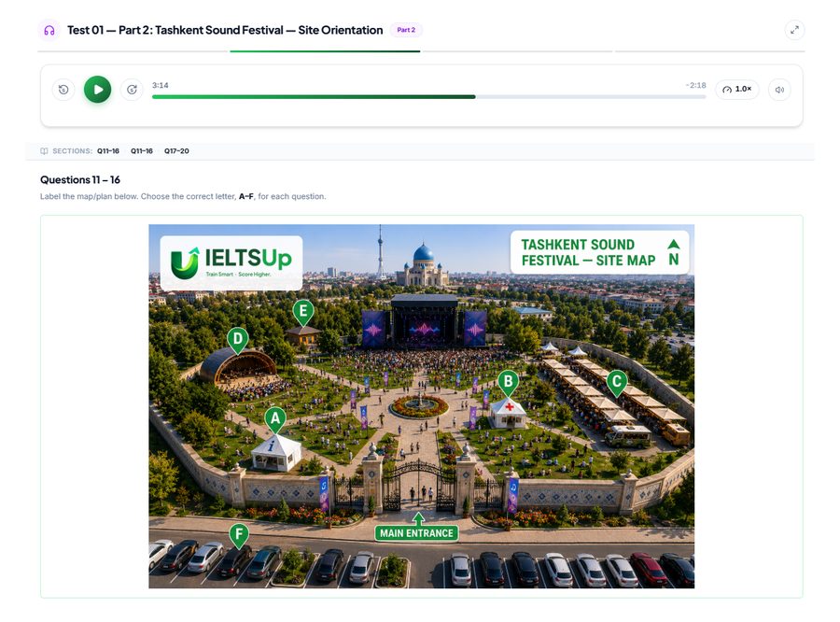The image size is (840, 622).
Task: Click the Questions 11 – 16 heading
Action: [x=80, y=179]
